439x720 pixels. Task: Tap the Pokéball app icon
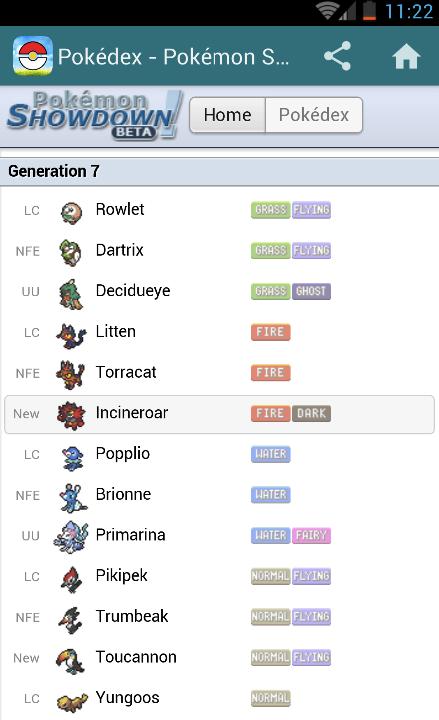(x=32, y=56)
